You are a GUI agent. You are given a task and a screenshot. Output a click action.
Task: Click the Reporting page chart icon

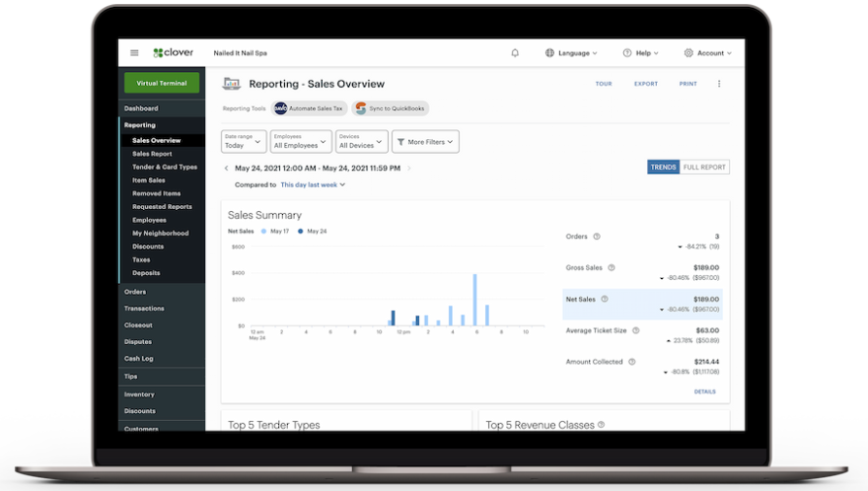point(232,84)
